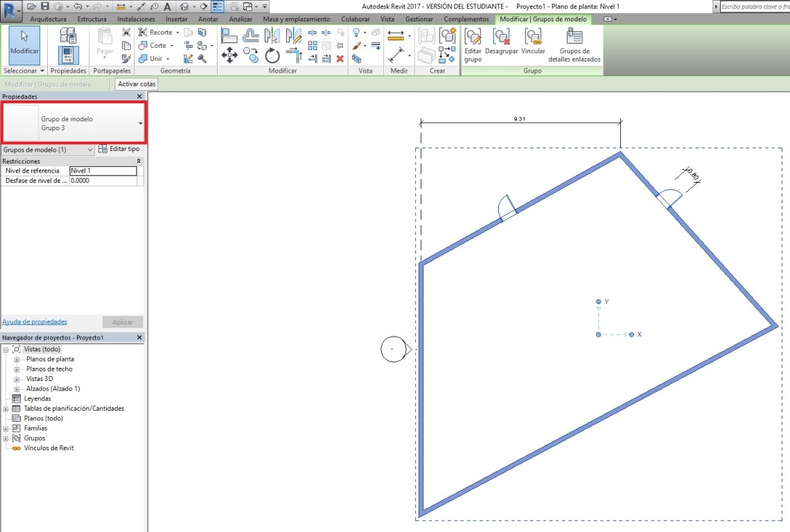Viewport: 790px width, 532px height.
Task: Click the Editar grupo icon
Action: (x=473, y=46)
